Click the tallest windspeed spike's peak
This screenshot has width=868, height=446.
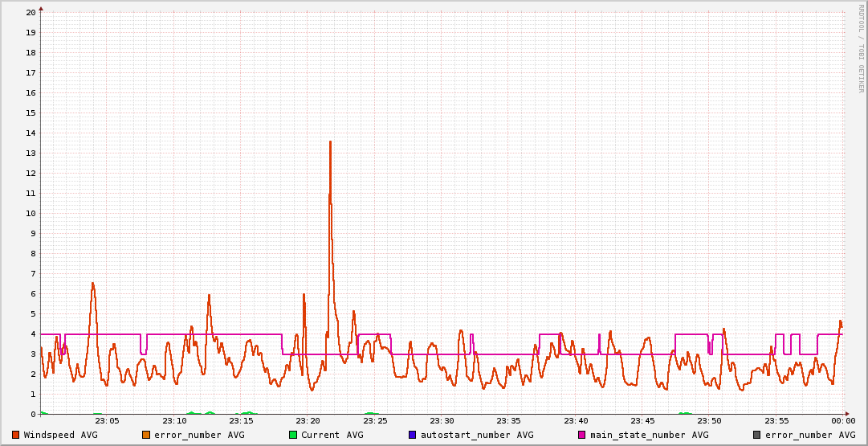330,142
